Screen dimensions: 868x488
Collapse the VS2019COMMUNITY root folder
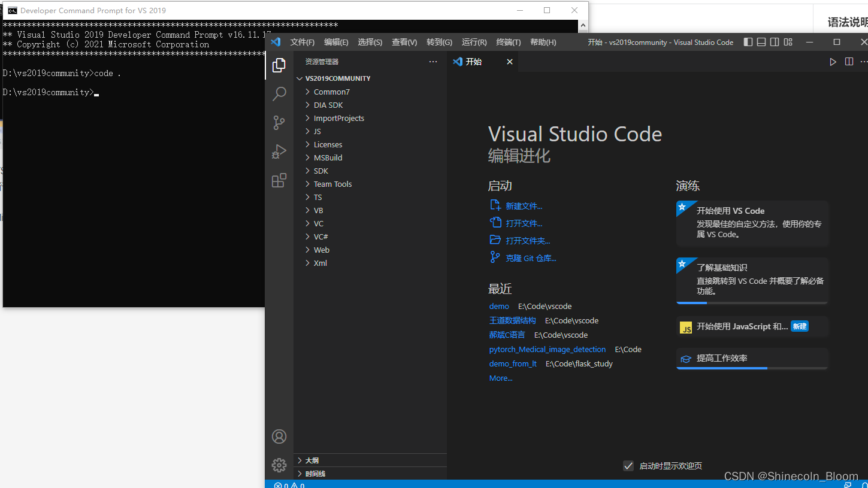[x=371, y=78]
